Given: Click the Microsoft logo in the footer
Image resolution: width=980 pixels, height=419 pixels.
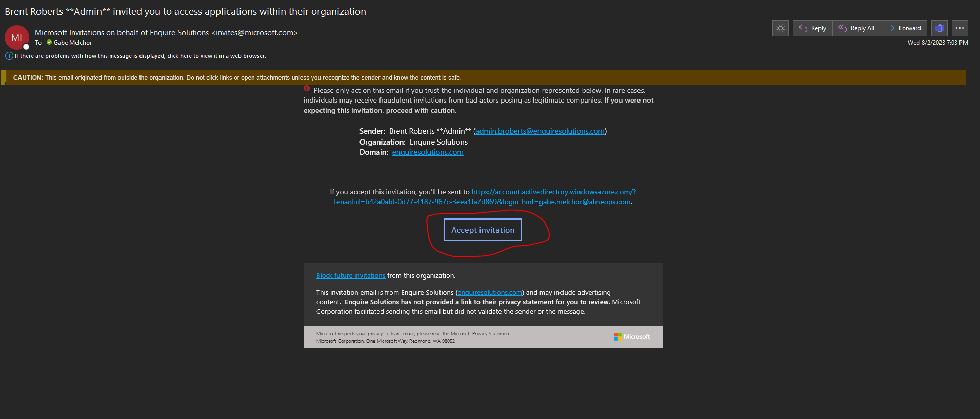Looking at the screenshot, I should [632, 337].
